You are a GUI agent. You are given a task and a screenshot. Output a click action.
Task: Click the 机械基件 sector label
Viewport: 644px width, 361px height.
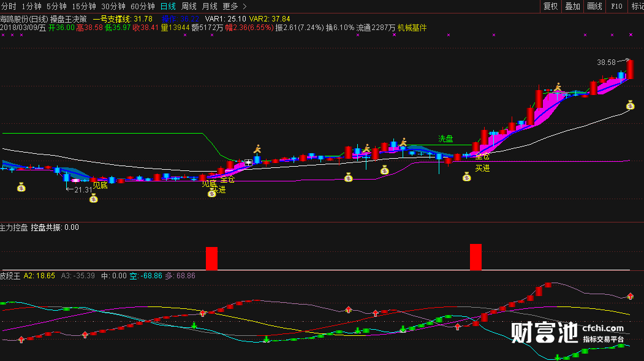412,28
